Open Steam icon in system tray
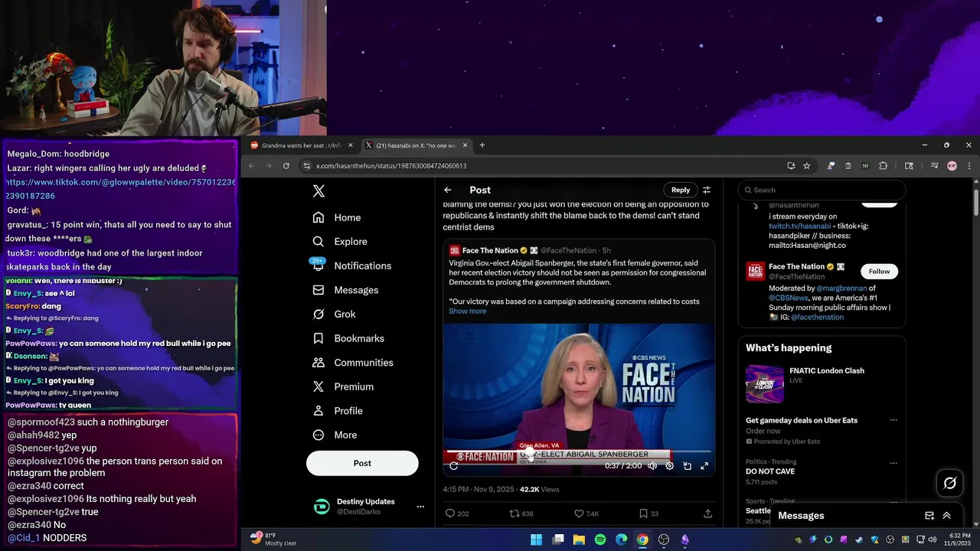Image resolution: width=980 pixels, height=551 pixels. (x=859, y=540)
